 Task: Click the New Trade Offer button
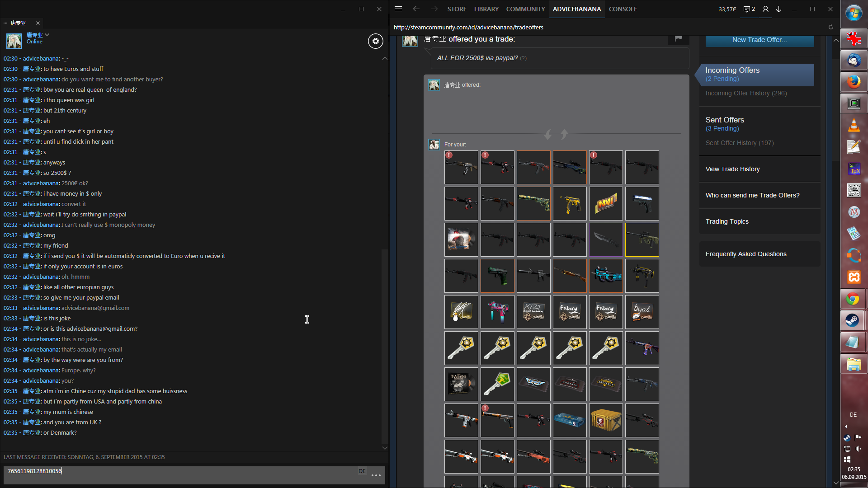[x=759, y=40]
